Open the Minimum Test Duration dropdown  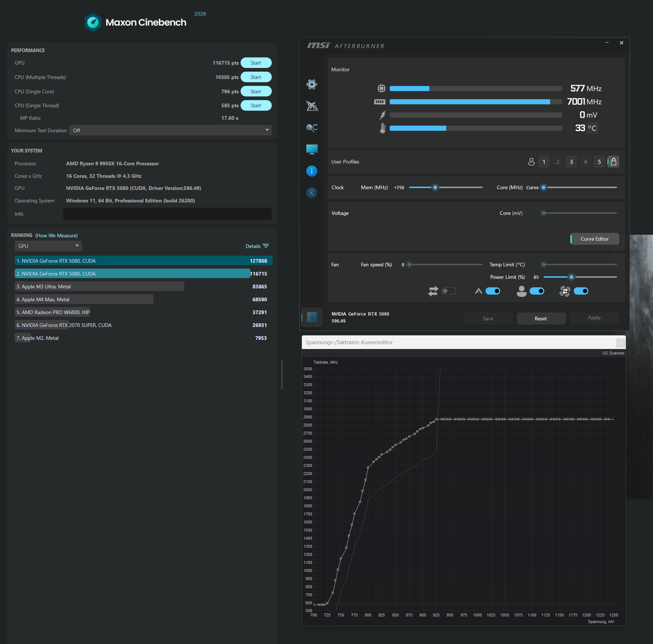[x=170, y=130]
